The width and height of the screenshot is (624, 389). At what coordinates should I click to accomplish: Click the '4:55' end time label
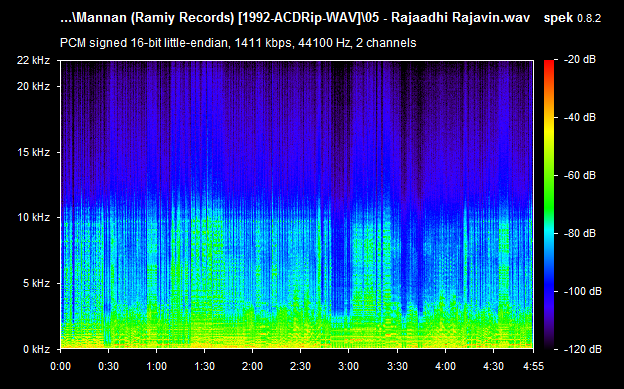533,366
